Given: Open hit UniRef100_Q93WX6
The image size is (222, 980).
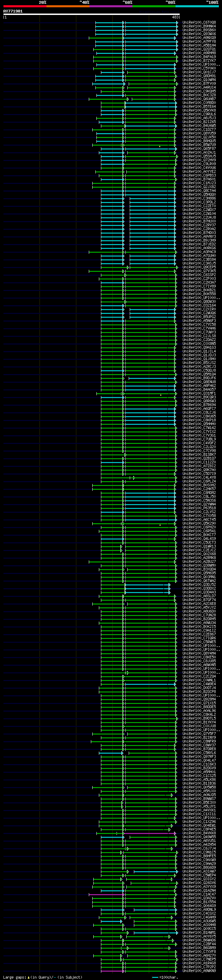Looking at the screenshot, I should point(199,34).
